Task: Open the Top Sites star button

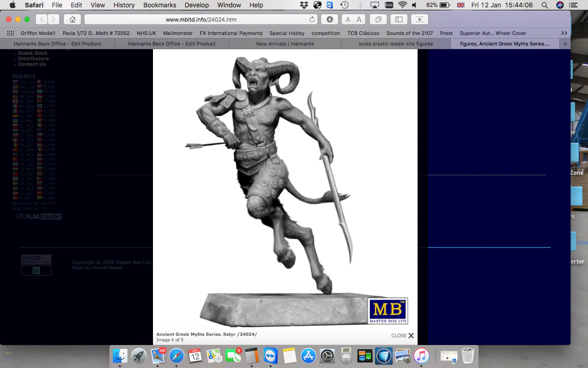Action: coord(419,19)
